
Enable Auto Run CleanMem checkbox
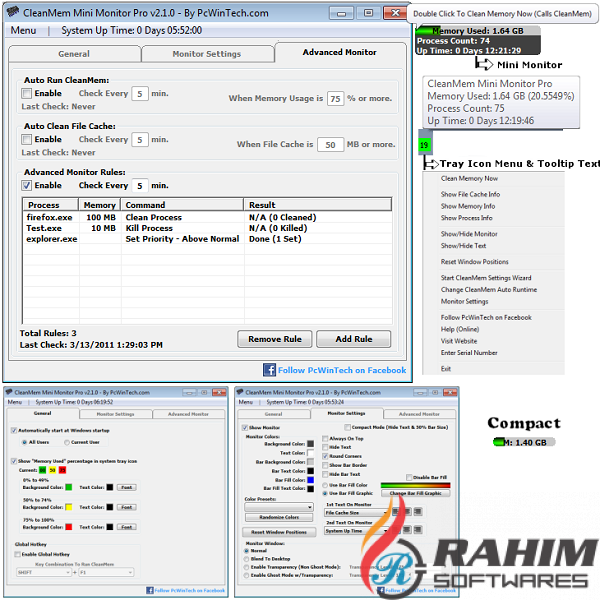(26, 93)
